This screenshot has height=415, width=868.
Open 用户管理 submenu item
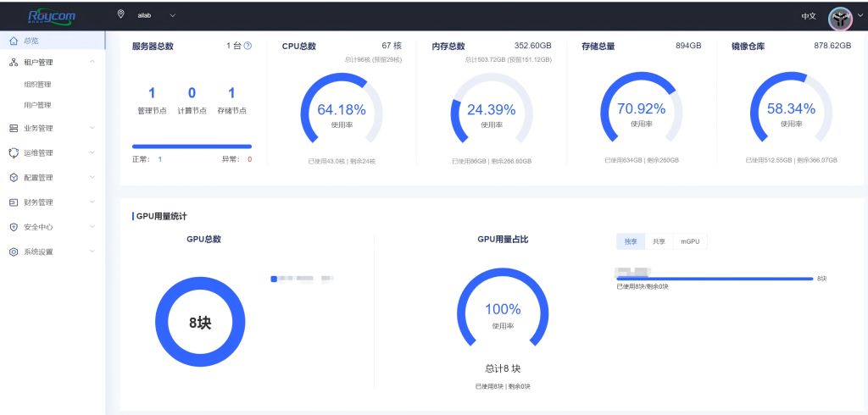click(37, 106)
